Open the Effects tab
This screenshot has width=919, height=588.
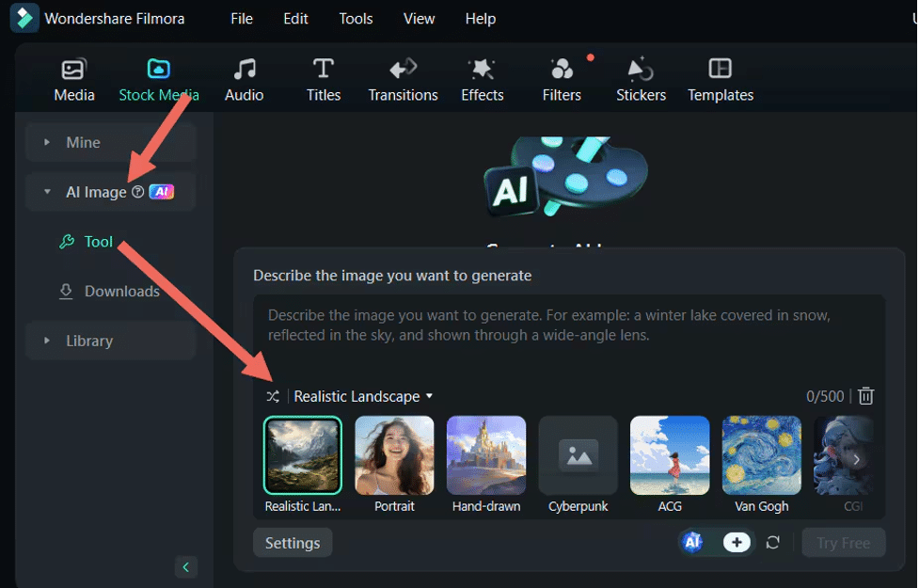coord(483,80)
